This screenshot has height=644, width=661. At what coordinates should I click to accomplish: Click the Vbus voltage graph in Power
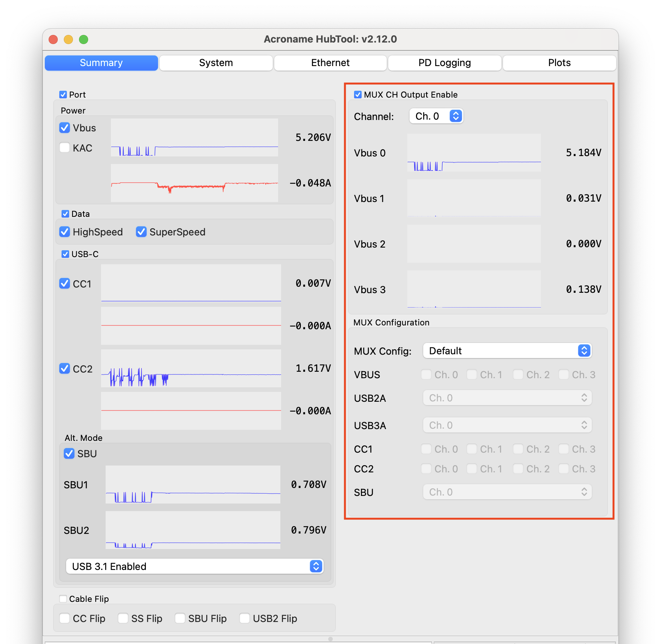194,137
